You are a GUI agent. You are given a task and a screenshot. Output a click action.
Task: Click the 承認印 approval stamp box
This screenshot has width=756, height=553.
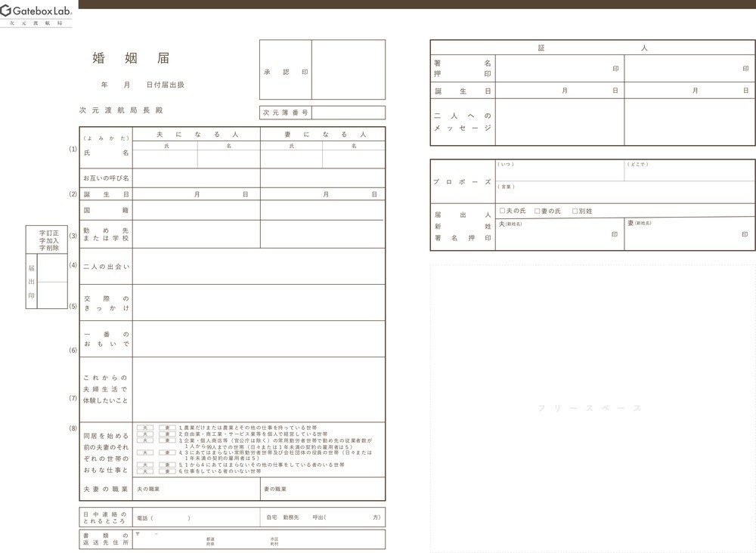348,70
